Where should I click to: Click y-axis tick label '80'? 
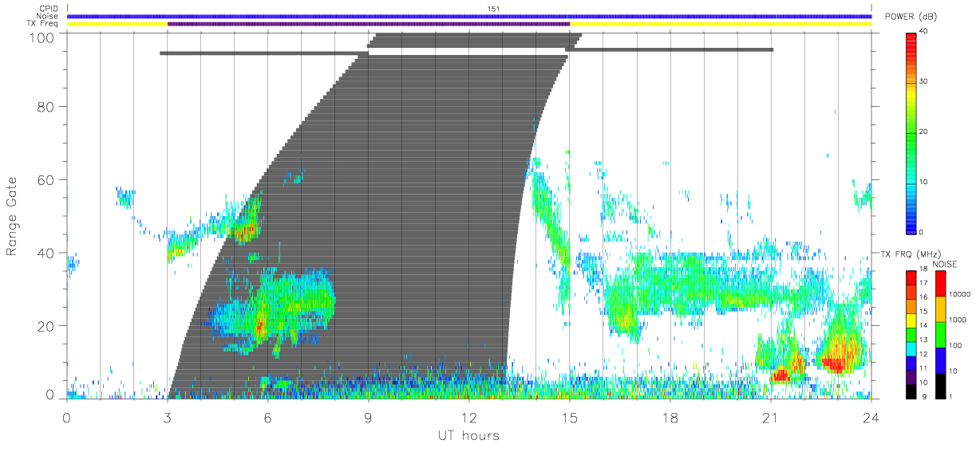click(x=47, y=106)
